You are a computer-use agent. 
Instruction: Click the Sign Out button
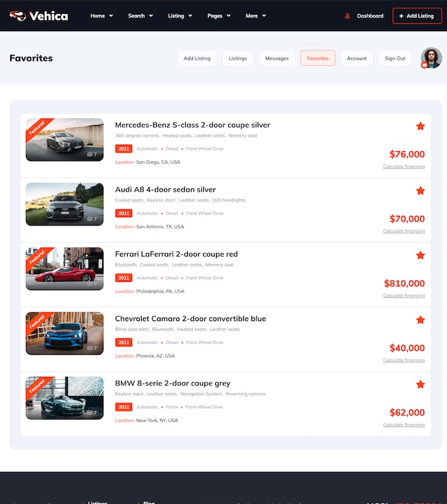(395, 58)
